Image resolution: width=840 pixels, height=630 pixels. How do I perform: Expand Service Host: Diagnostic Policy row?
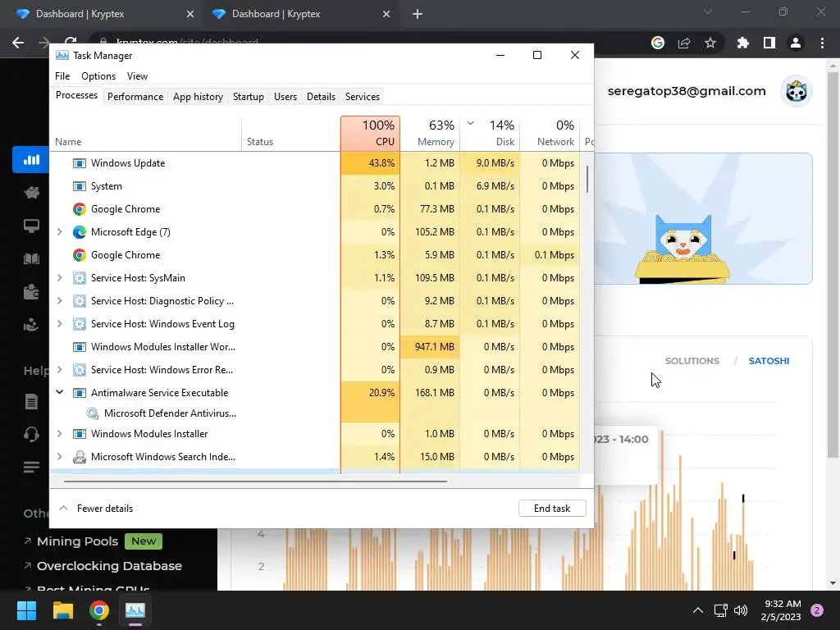[x=59, y=301]
